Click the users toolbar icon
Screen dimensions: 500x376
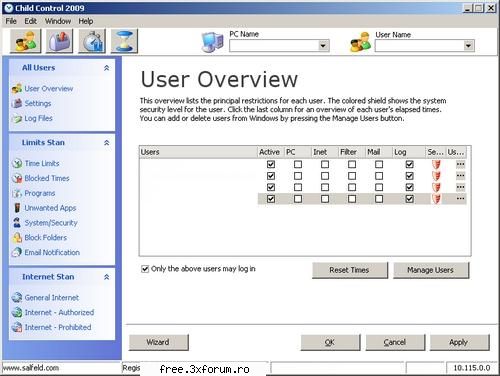coord(25,41)
